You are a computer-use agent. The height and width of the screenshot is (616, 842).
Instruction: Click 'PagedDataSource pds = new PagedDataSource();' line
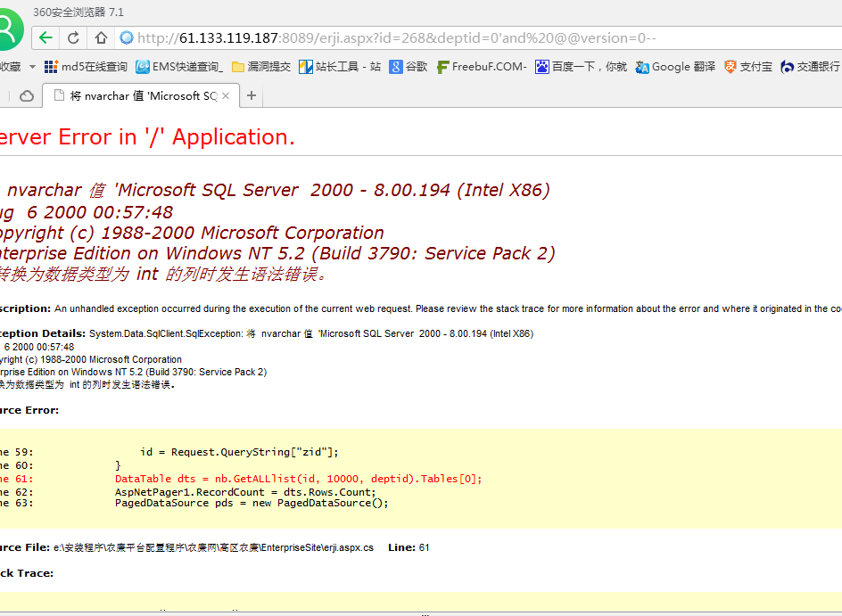[x=252, y=504]
